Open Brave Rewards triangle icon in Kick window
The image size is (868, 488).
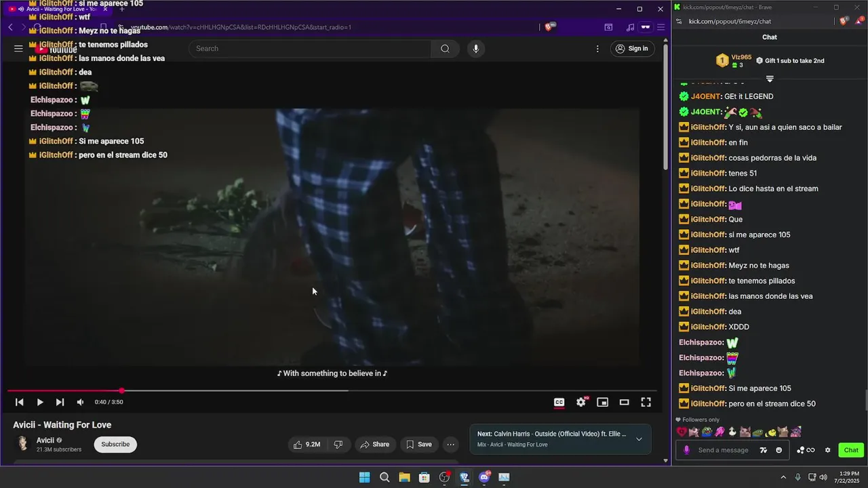point(858,21)
